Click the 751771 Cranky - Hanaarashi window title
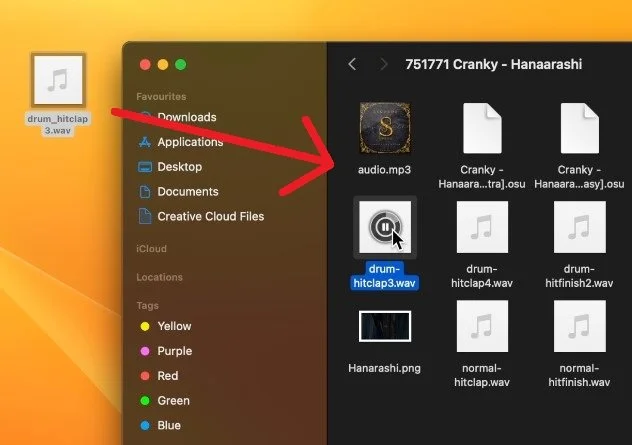632x445 pixels. (494, 64)
